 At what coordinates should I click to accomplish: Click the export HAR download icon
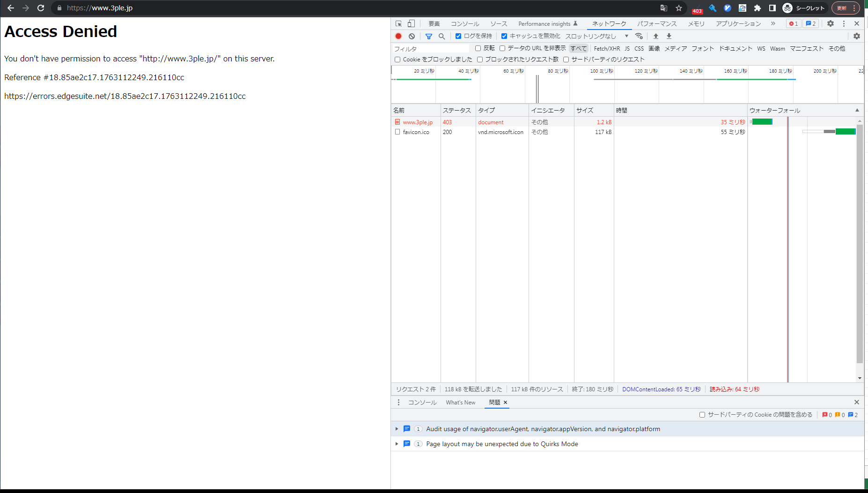click(x=669, y=36)
